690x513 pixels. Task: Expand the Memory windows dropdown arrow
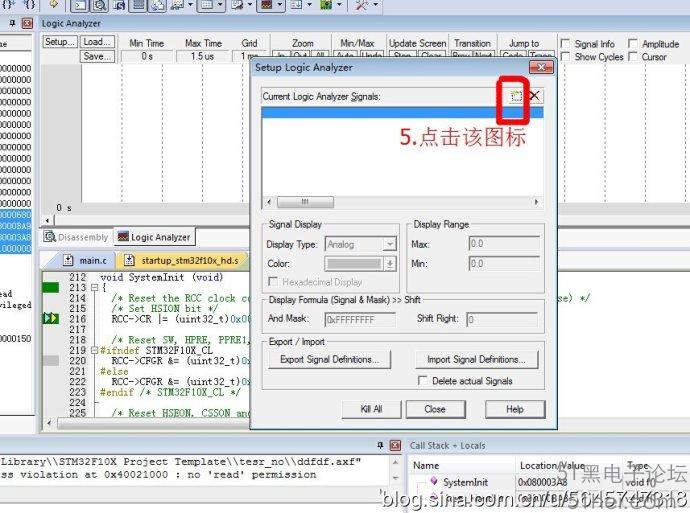[220, 5]
